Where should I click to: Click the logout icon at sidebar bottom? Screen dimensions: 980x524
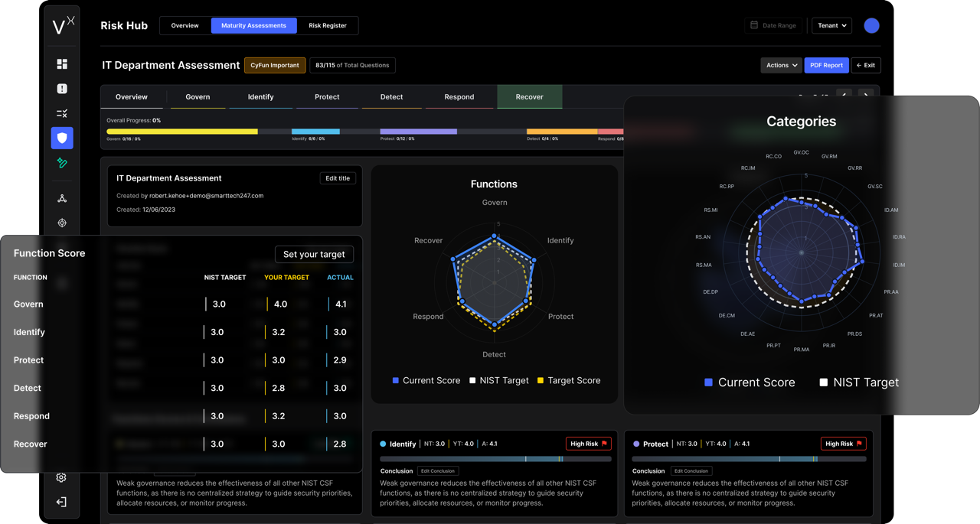[61, 502]
